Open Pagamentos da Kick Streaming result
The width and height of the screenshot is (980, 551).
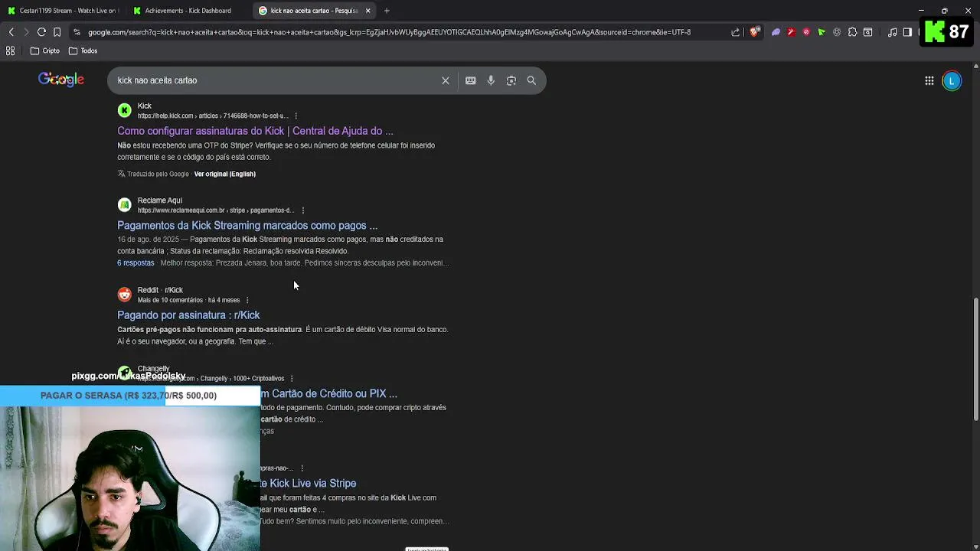[x=247, y=225]
